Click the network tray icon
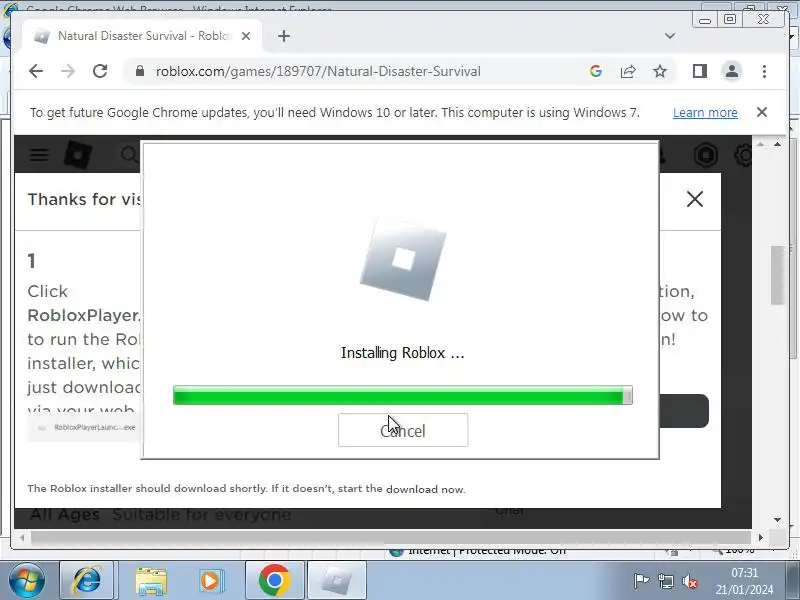This screenshot has height=600, width=800. [665, 581]
